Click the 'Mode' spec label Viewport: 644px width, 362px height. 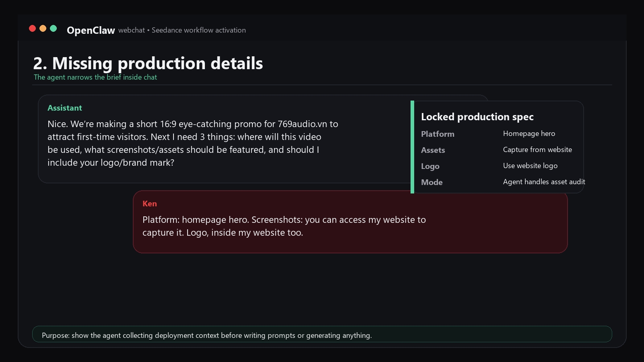pos(432,182)
